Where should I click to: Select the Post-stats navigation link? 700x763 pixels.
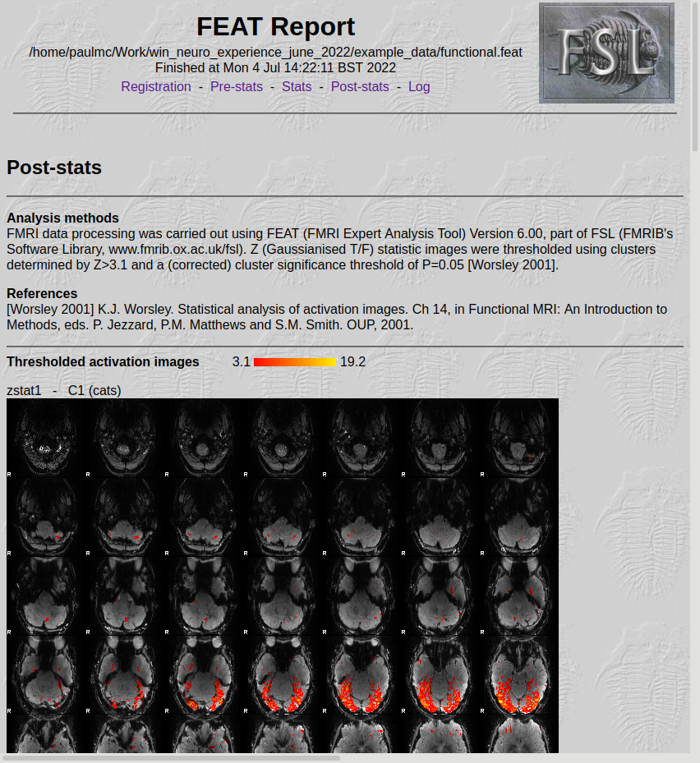tap(360, 86)
